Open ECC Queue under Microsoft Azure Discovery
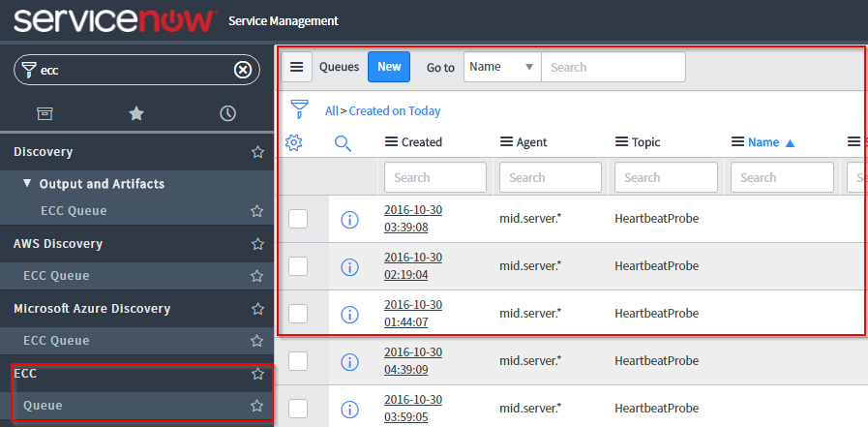Screen dimensions: 868x427 click(x=56, y=341)
